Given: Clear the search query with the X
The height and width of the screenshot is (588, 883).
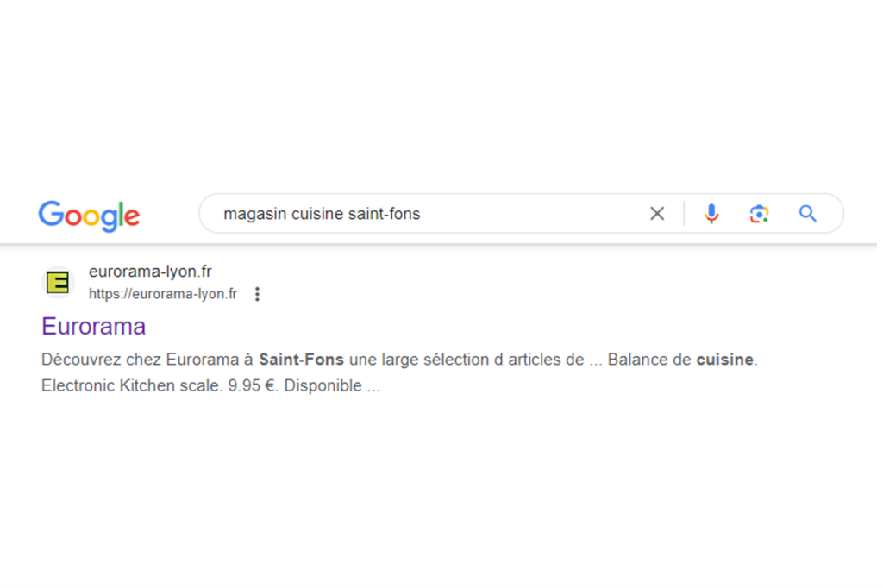Looking at the screenshot, I should coord(657,214).
